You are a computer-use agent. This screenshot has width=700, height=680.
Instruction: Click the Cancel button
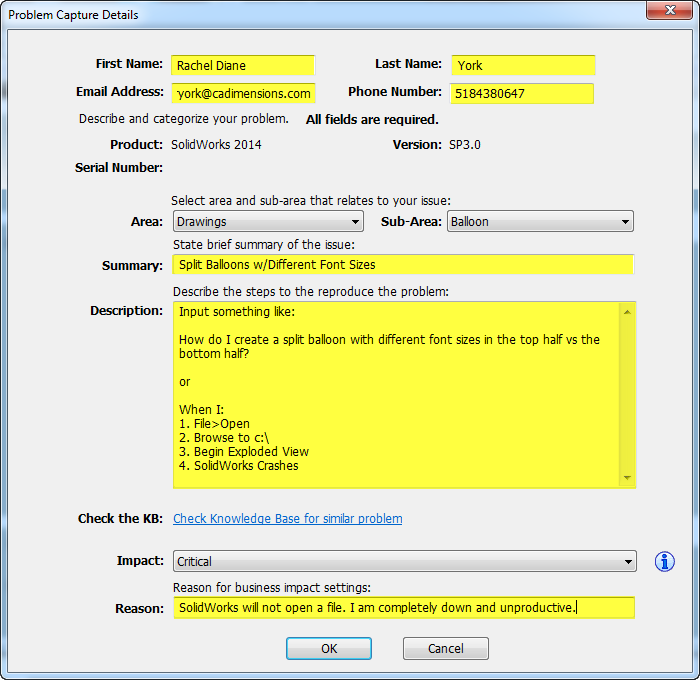(x=446, y=648)
